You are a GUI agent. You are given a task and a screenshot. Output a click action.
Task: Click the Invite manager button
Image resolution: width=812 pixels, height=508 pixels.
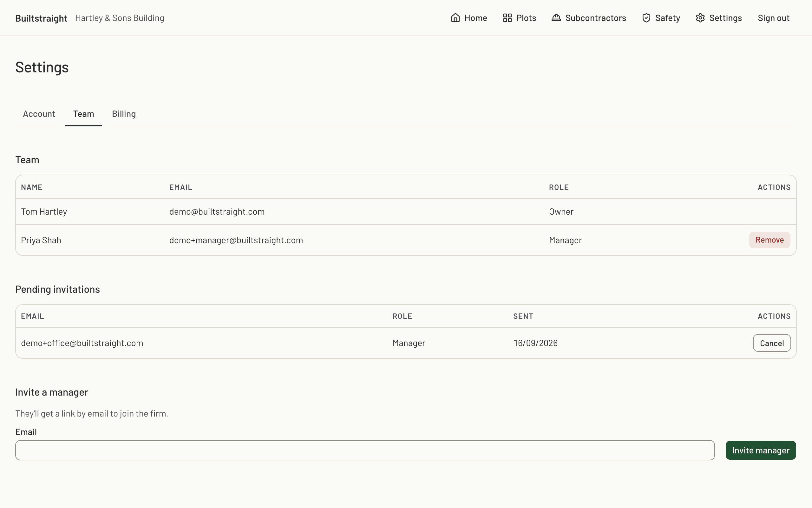coord(761,450)
